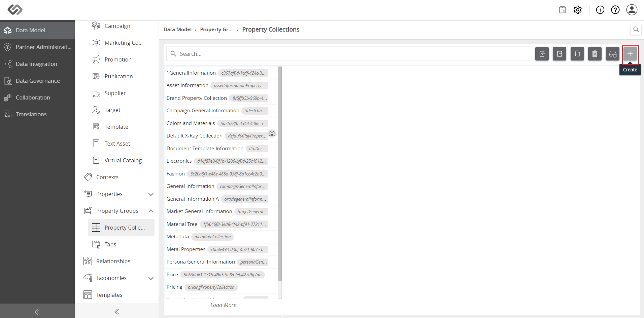Select Pricing collection row
The width and height of the screenshot is (644, 318).
pos(221,287)
